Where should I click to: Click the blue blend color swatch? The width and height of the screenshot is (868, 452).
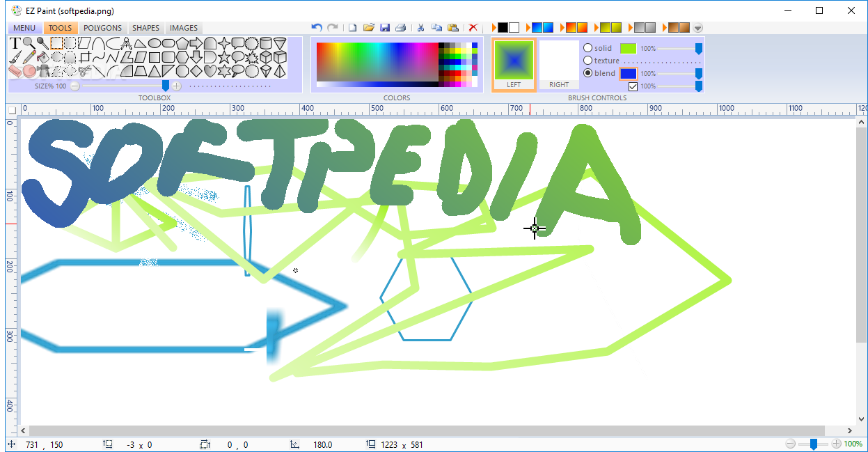(629, 73)
